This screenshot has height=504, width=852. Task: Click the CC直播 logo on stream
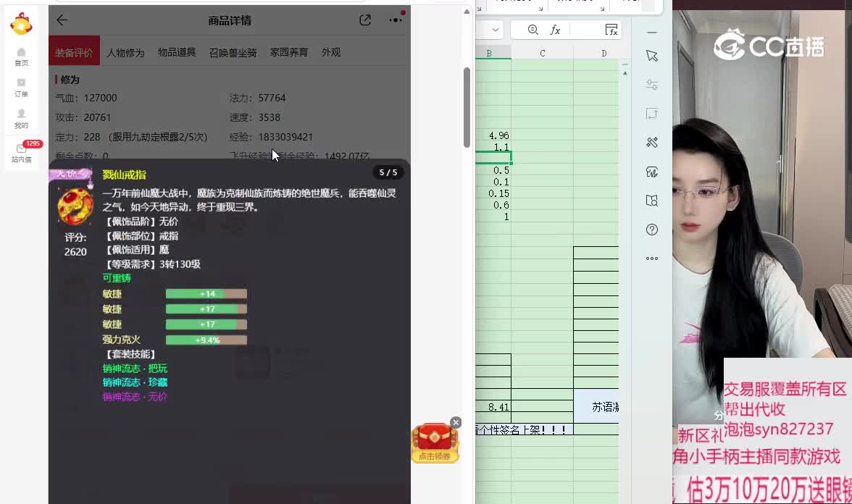pos(769,45)
